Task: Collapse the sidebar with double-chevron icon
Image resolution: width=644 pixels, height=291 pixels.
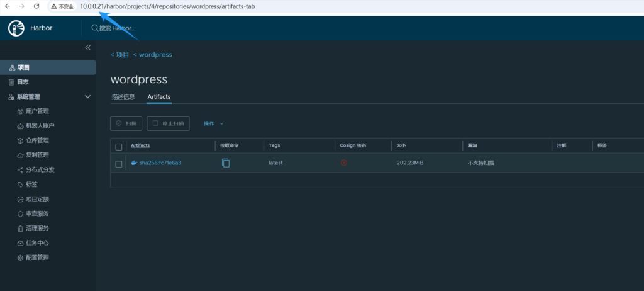Action: (x=88, y=48)
